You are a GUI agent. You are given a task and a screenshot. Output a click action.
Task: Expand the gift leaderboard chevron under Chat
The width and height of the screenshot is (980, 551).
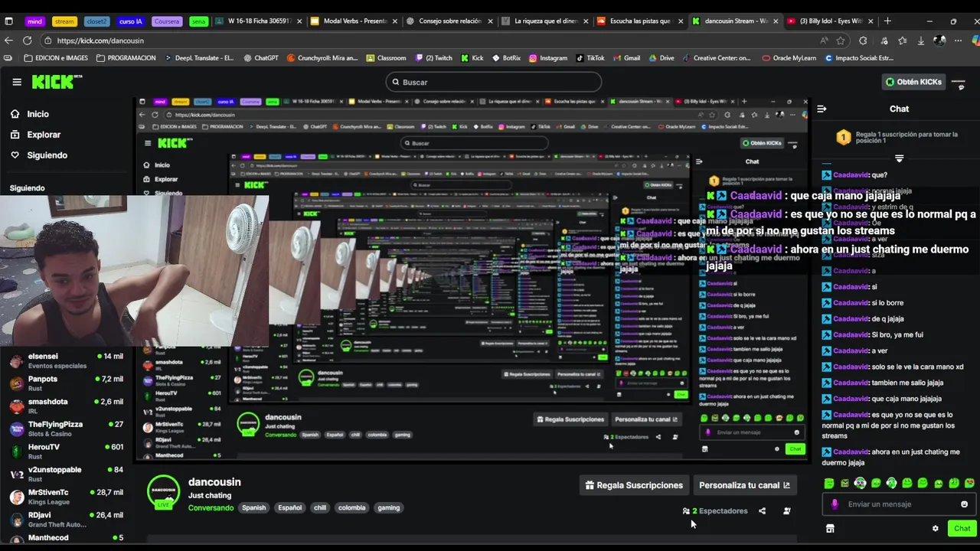(x=899, y=158)
